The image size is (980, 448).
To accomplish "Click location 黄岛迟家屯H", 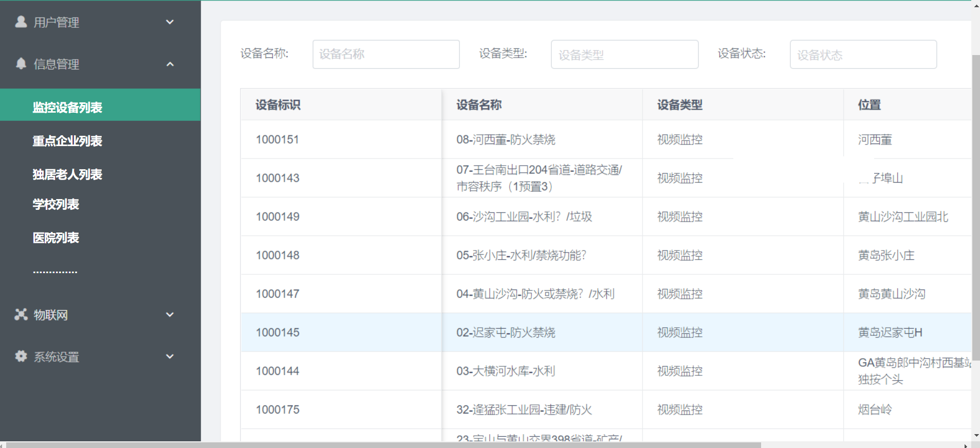I will pos(890,332).
